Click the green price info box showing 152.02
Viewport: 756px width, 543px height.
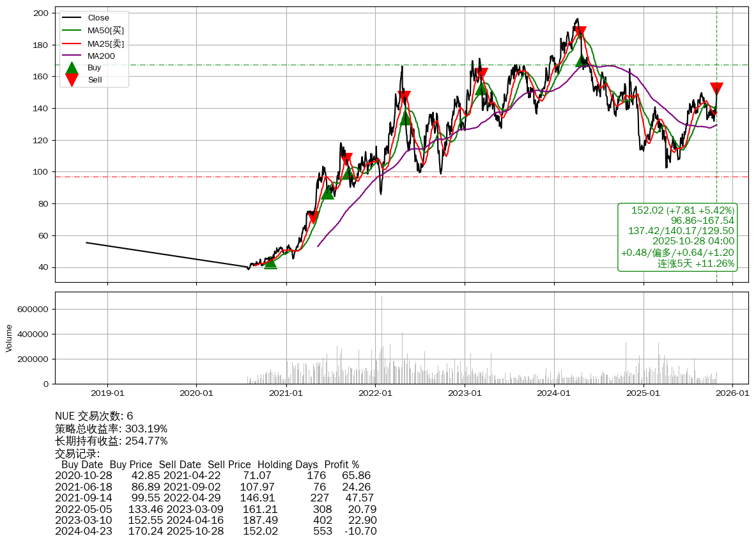[x=677, y=237]
